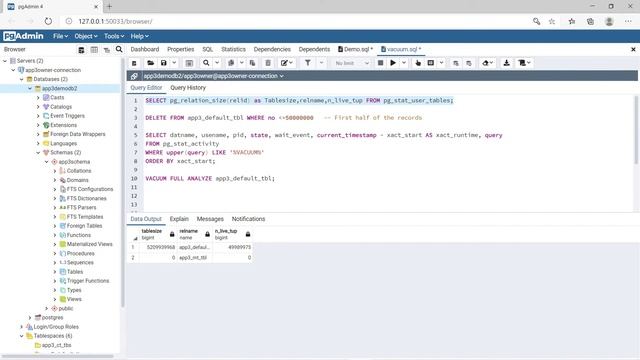Image resolution: width=640 pixels, height=360 pixels.
Task: Click line 10 VACUUM FULL ANALYZE in the editor
Action: pyautogui.click(x=210, y=178)
